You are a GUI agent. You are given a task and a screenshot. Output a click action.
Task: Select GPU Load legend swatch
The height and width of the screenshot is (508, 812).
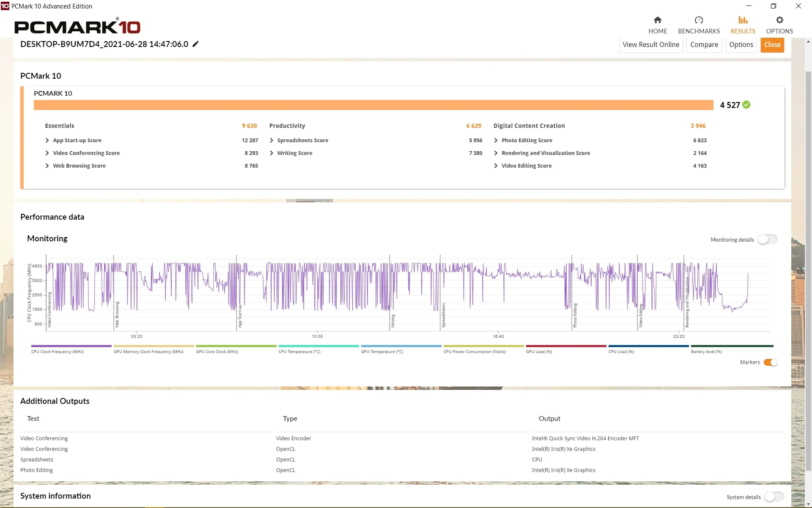pyautogui.click(x=566, y=346)
